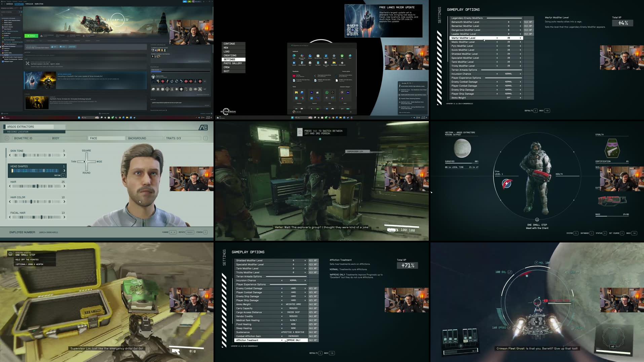Adjust the Facial Hair slider bar
This screenshot has width=644, height=362.
point(37,217)
